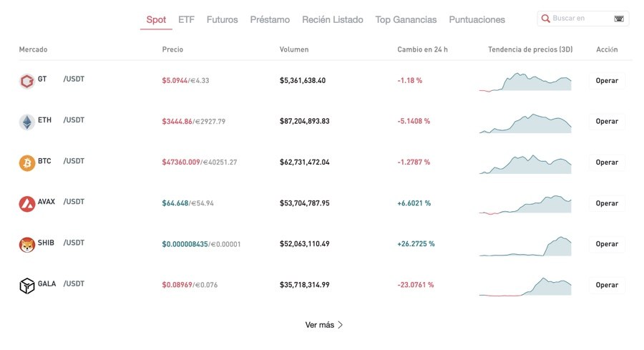This screenshot has height=350, width=644.
Task: Switch to the ETF tab
Action: [186, 20]
